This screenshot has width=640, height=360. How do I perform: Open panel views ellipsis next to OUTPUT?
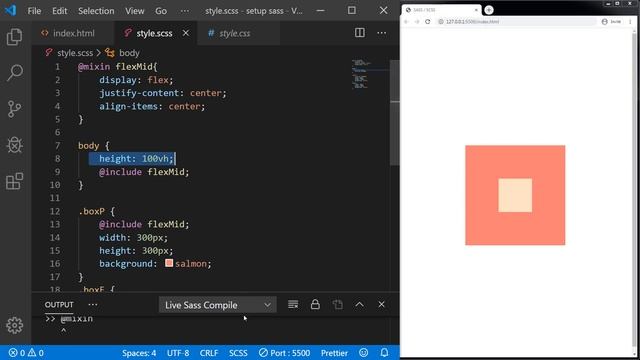[93, 304]
